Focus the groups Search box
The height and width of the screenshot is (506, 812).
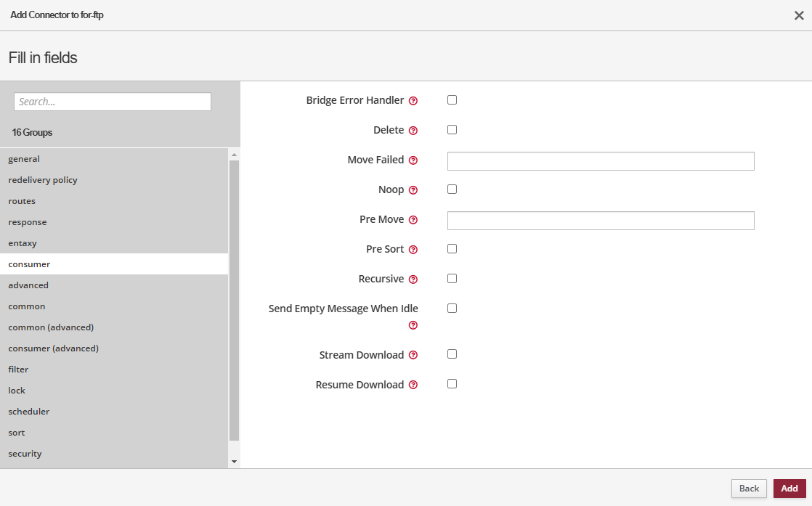click(x=113, y=102)
